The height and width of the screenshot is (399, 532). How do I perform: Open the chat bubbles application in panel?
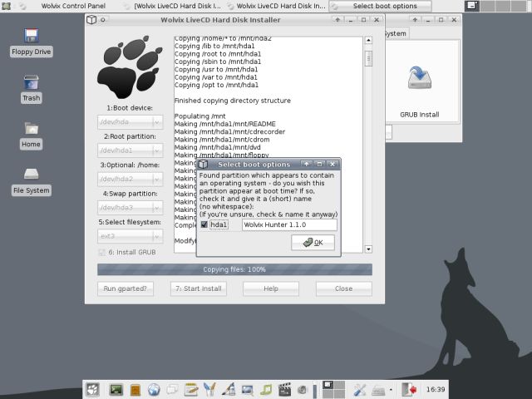[172, 390]
